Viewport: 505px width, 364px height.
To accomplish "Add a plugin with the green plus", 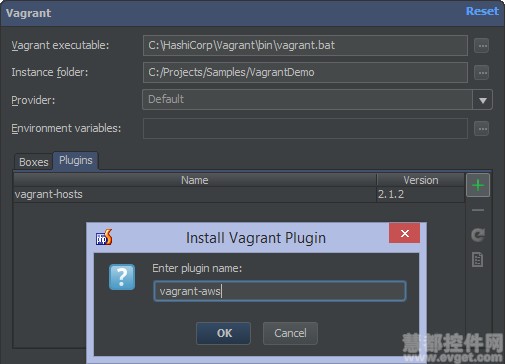I will click(x=478, y=185).
